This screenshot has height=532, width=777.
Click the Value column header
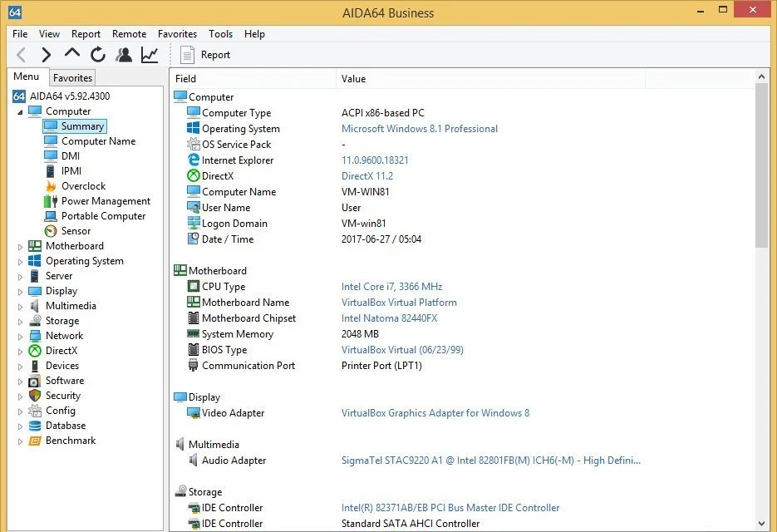pyautogui.click(x=491, y=79)
